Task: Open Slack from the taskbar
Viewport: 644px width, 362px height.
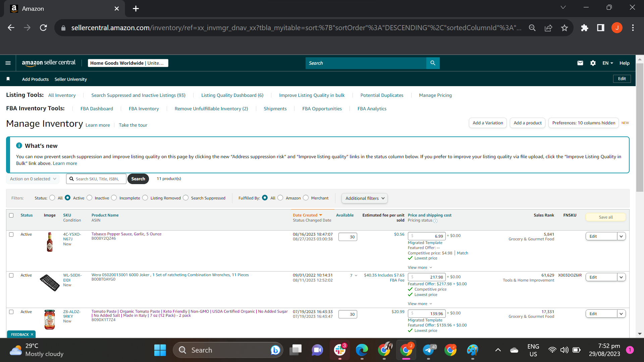Action: [x=340, y=350]
